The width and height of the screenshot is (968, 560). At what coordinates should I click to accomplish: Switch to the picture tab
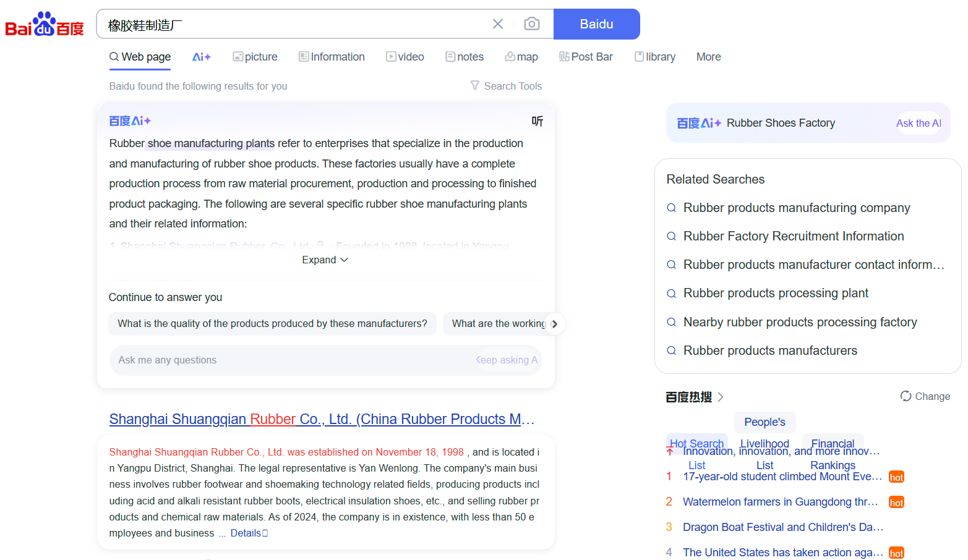pyautogui.click(x=255, y=57)
